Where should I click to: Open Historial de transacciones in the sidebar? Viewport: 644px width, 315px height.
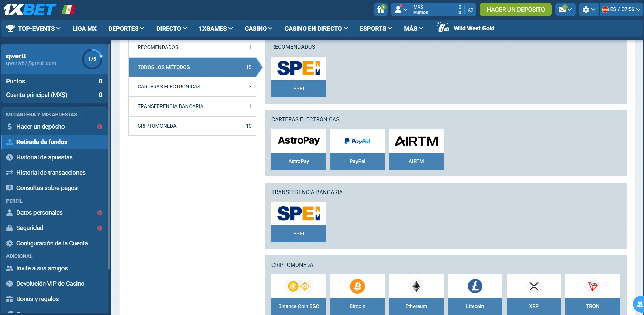click(x=51, y=173)
